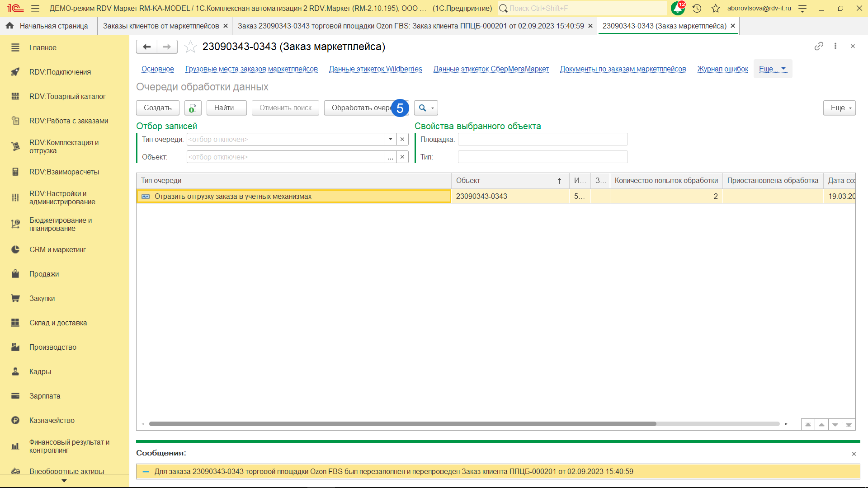Clear the Объект filter field
This screenshot has width=868, height=488.
tap(402, 157)
